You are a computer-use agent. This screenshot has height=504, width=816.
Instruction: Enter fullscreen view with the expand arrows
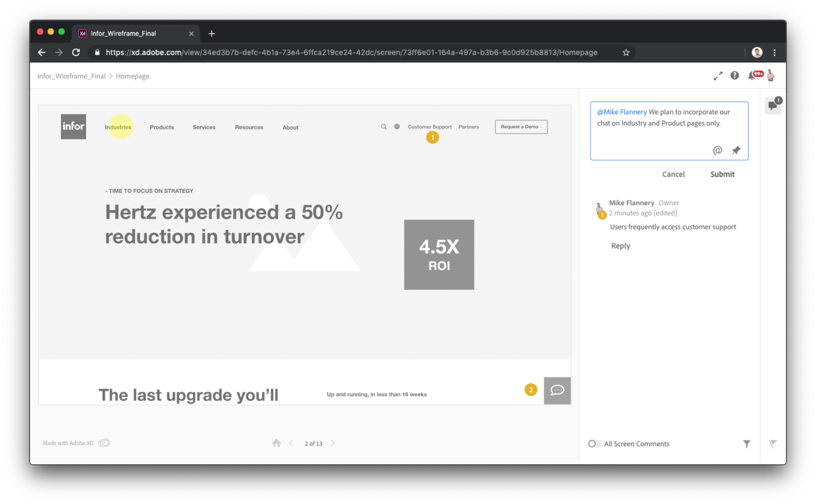click(718, 76)
